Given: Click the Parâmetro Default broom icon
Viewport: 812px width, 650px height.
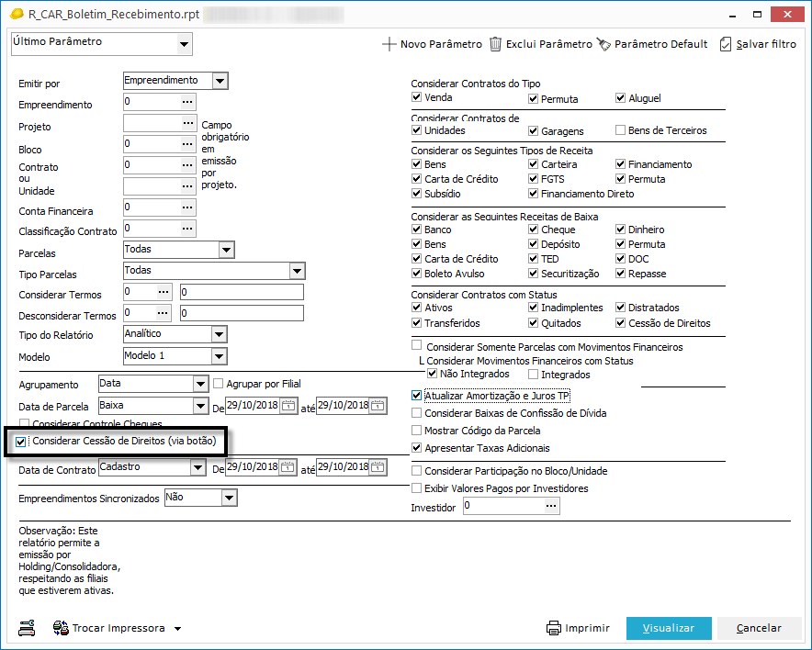Looking at the screenshot, I should (x=603, y=44).
